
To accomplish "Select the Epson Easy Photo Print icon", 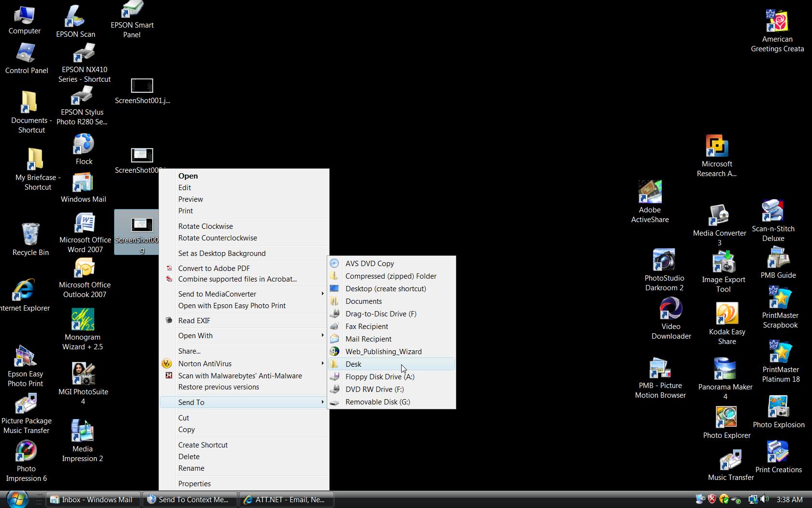I will coord(26,366).
